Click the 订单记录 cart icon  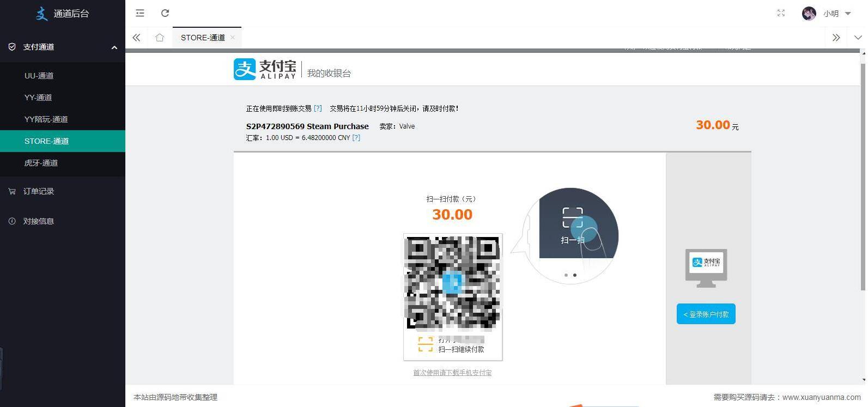tap(12, 191)
